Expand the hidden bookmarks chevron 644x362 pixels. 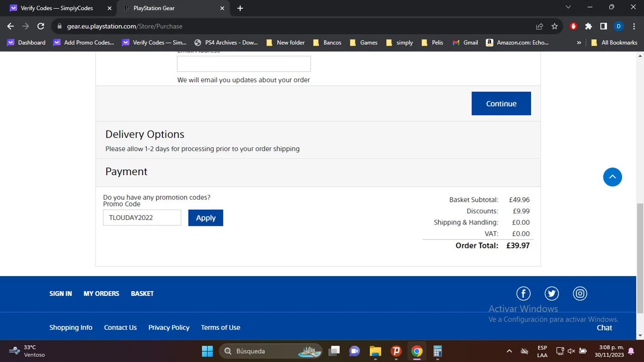pyautogui.click(x=579, y=43)
